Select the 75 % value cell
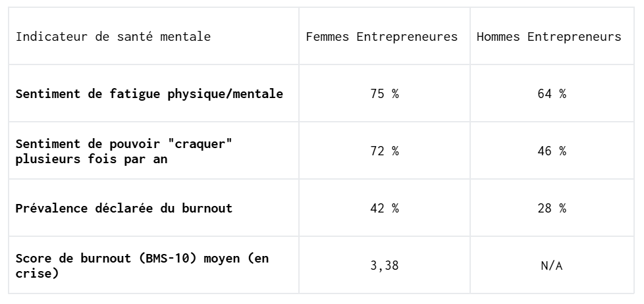This screenshot has width=644, height=304. click(385, 93)
